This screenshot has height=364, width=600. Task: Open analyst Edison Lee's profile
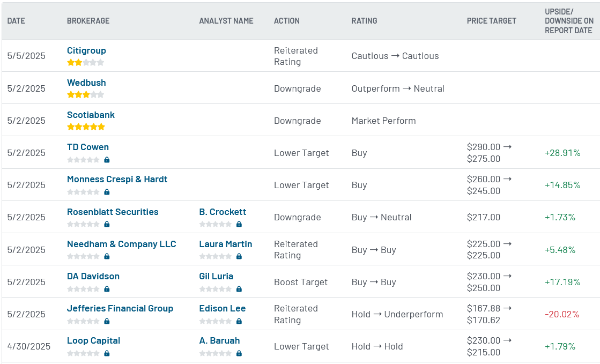click(223, 308)
